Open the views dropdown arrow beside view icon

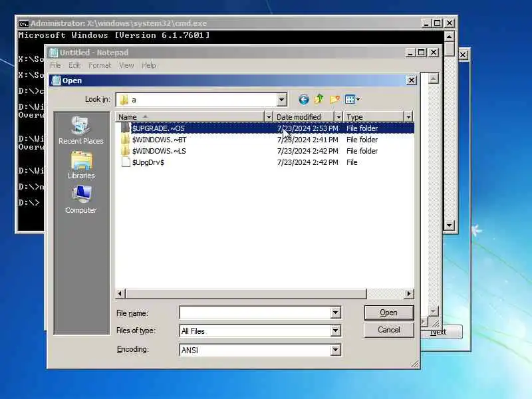click(358, 99)
